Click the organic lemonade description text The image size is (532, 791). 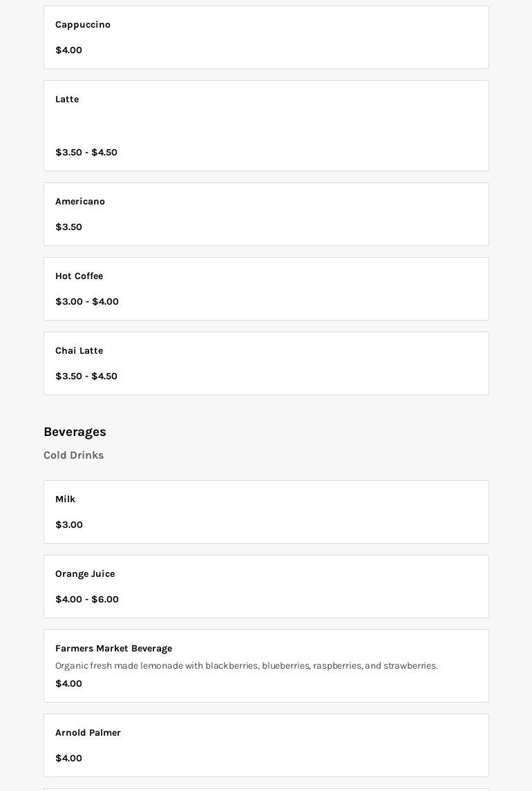coord(246,666)
